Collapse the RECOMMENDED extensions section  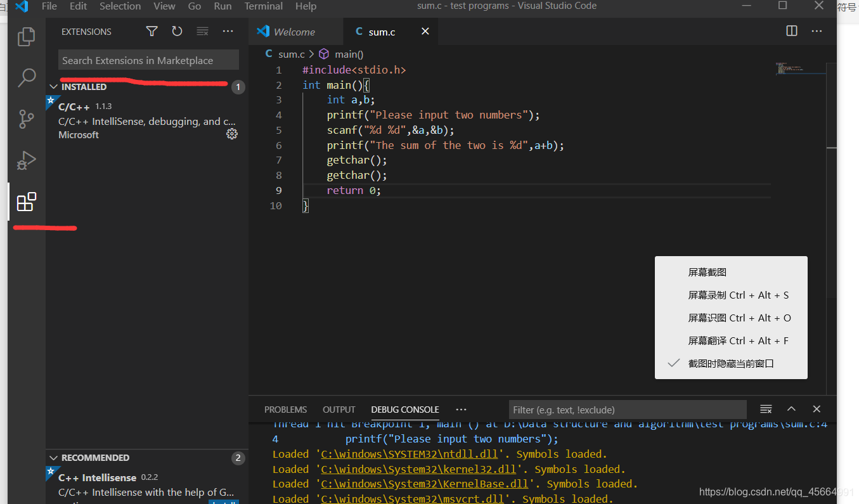pos(53,458)
